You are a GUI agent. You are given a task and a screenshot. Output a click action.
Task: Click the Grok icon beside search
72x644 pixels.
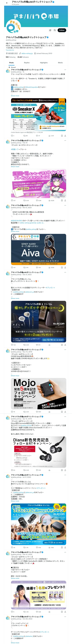[x=50, y=30]
